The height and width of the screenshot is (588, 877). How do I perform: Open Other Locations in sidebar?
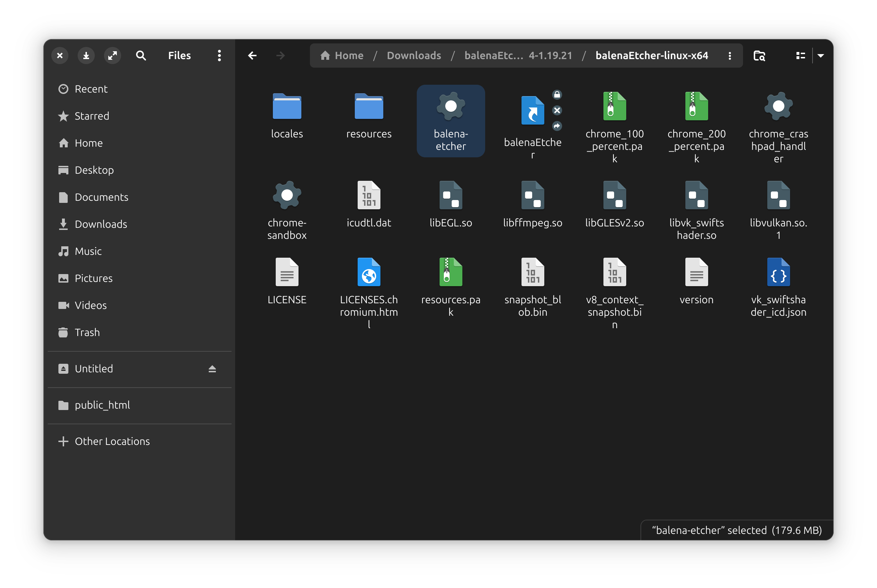click(x=140, y=441)
